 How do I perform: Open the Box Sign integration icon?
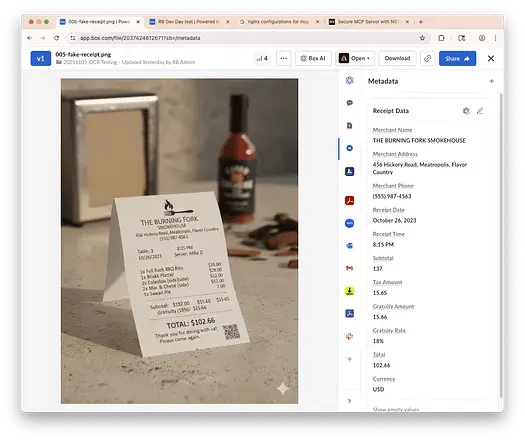[349, 171]
